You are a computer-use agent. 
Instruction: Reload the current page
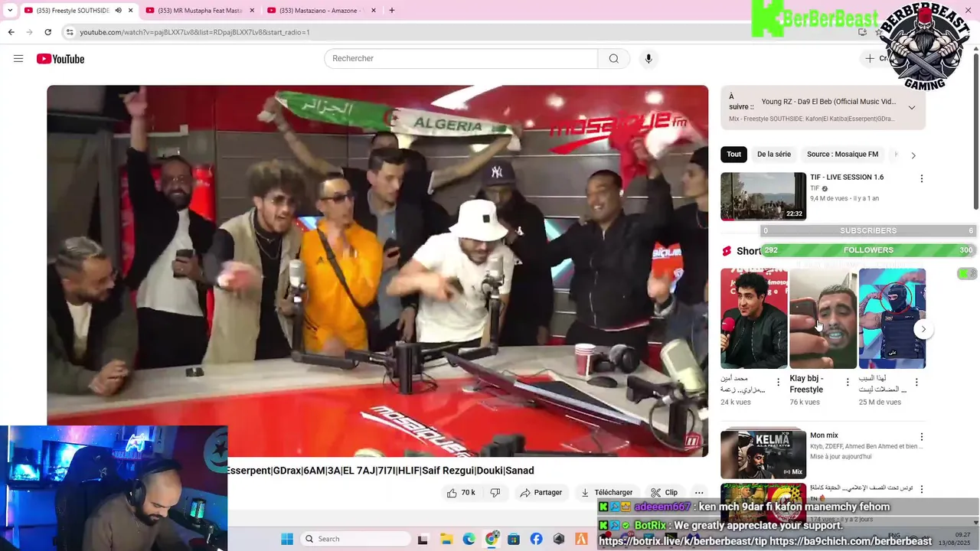tap(47, 32)
